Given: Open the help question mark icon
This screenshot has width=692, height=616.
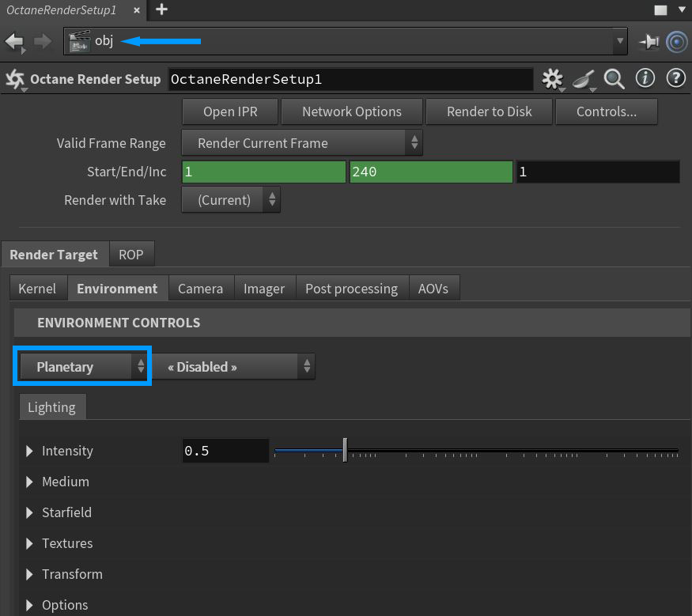Looking at the screenshot, I should (675, 78).
